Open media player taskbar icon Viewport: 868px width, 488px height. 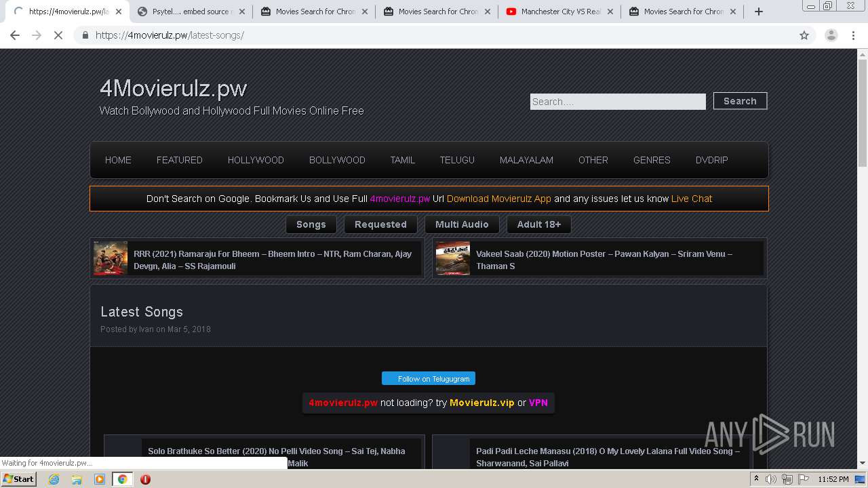point(100,479)
